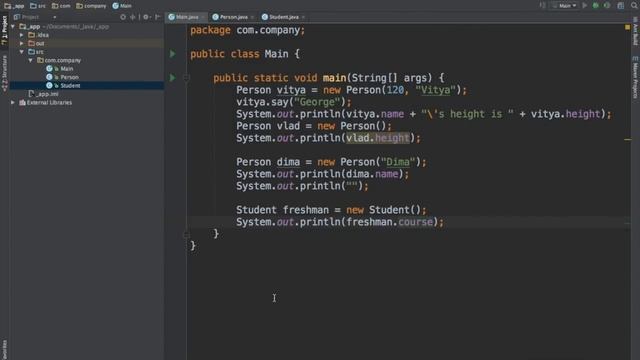
Task: Open the Ant Build side tab
Action: [636, 31]
